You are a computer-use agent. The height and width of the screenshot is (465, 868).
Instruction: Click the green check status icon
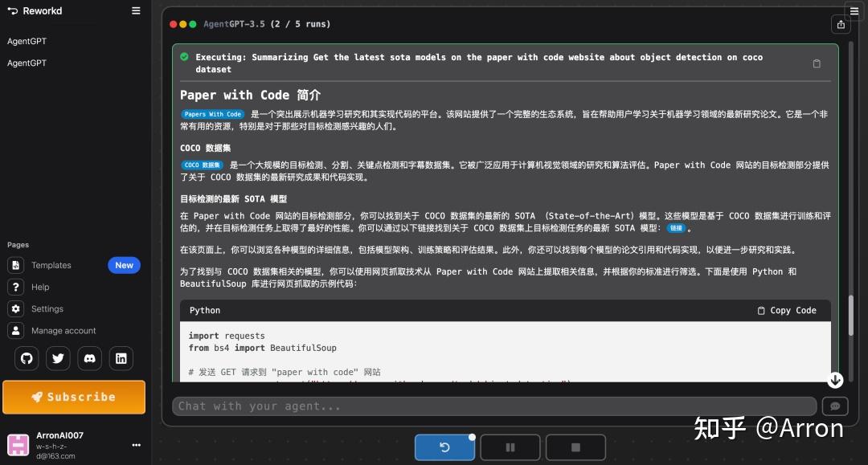tap(184, 57)
